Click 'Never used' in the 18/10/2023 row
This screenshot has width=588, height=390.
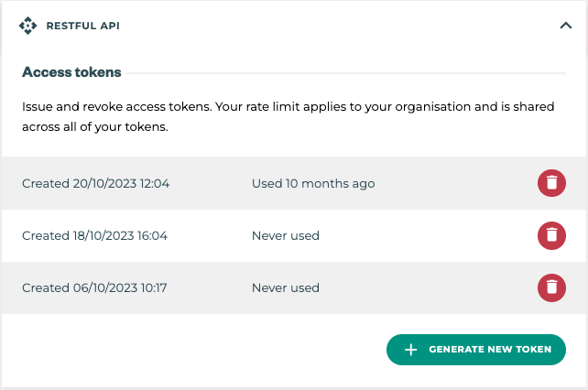[x=286, y=235]
